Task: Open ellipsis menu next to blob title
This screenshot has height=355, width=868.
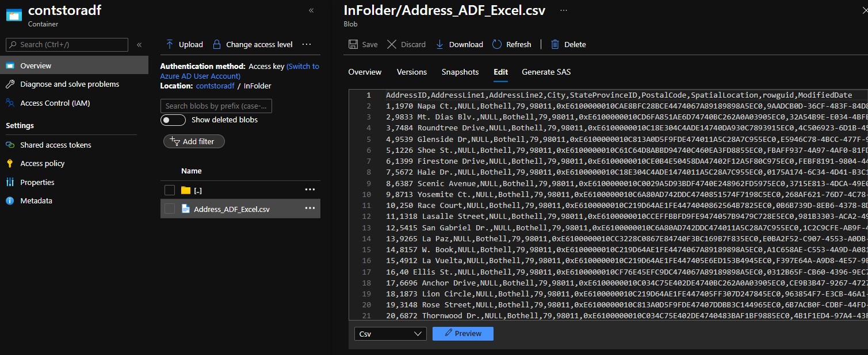Action: (x=564, y=10)
